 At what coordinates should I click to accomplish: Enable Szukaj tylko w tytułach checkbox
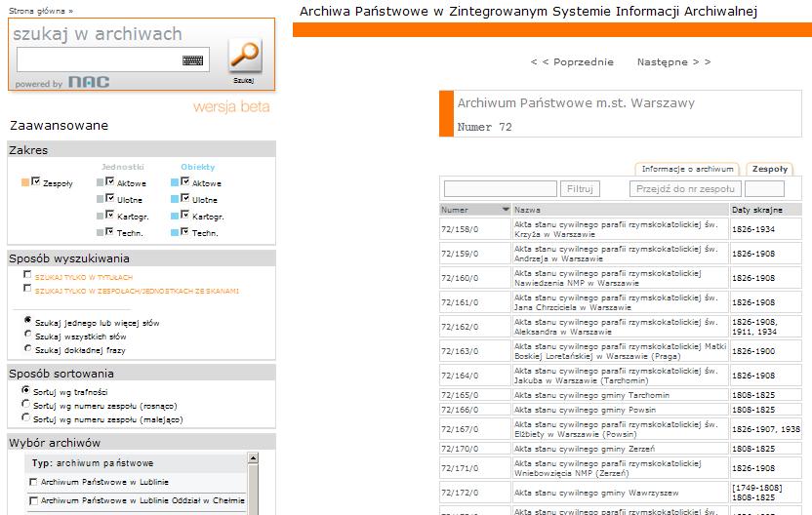coord(27,275)
